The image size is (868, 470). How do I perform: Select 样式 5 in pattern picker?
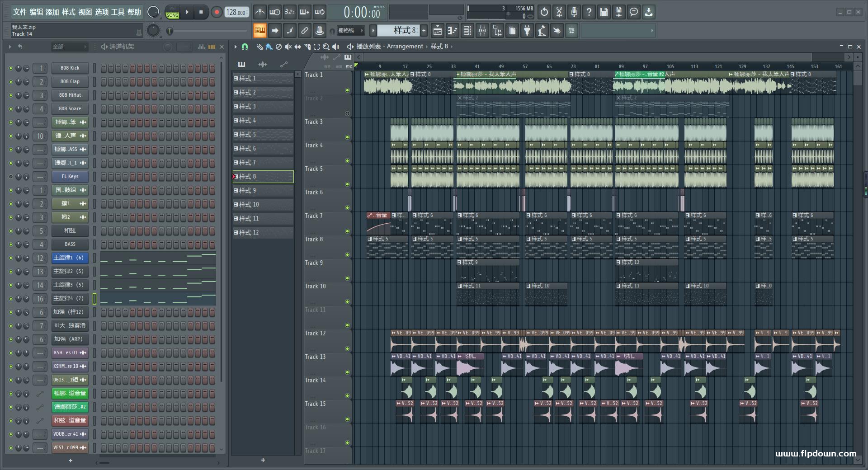point(263,135)
